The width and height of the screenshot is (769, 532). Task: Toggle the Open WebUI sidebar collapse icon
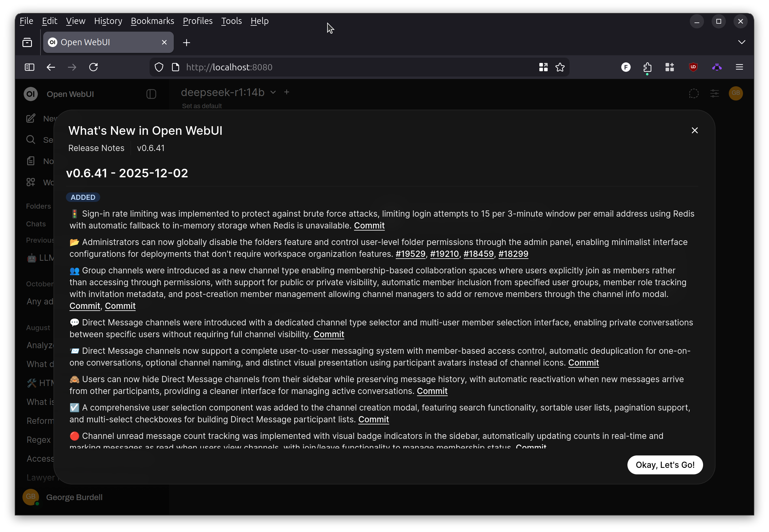(151, 94)
